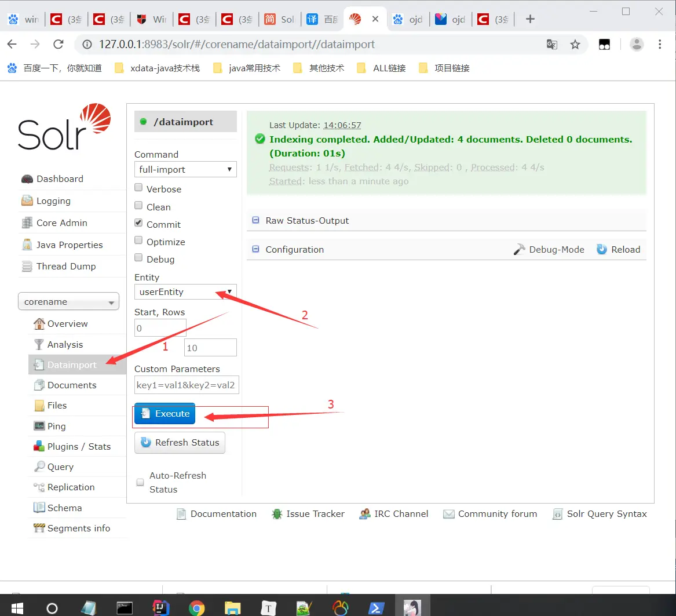The height and width of the screenshot is (616, 676).
Task: Click the translate page icon in address bar
Action: point(552,45)
